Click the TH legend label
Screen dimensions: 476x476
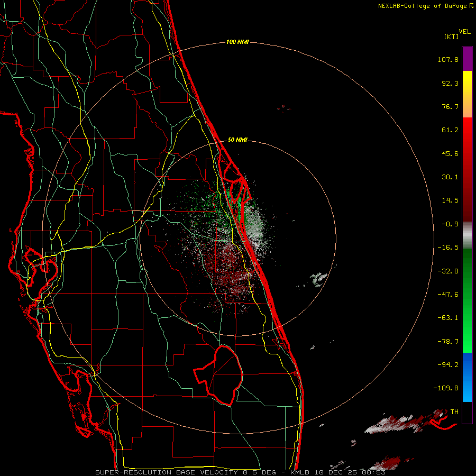point(454,412)
